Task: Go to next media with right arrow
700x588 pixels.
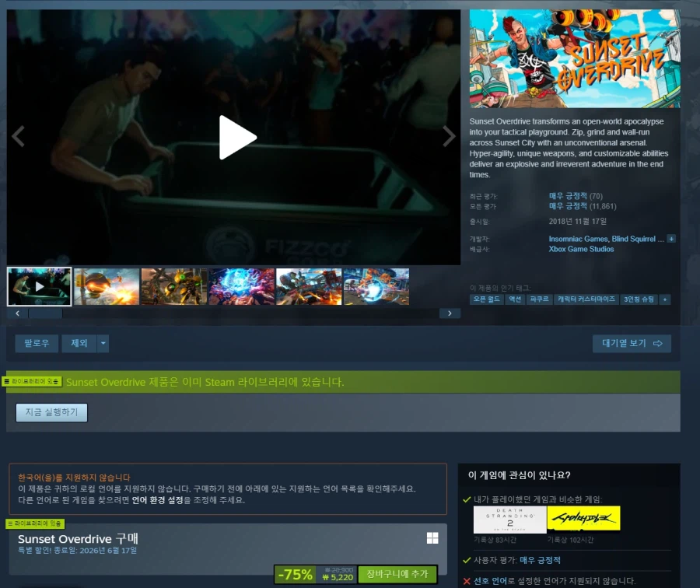Action: click(x=449, y=136)
